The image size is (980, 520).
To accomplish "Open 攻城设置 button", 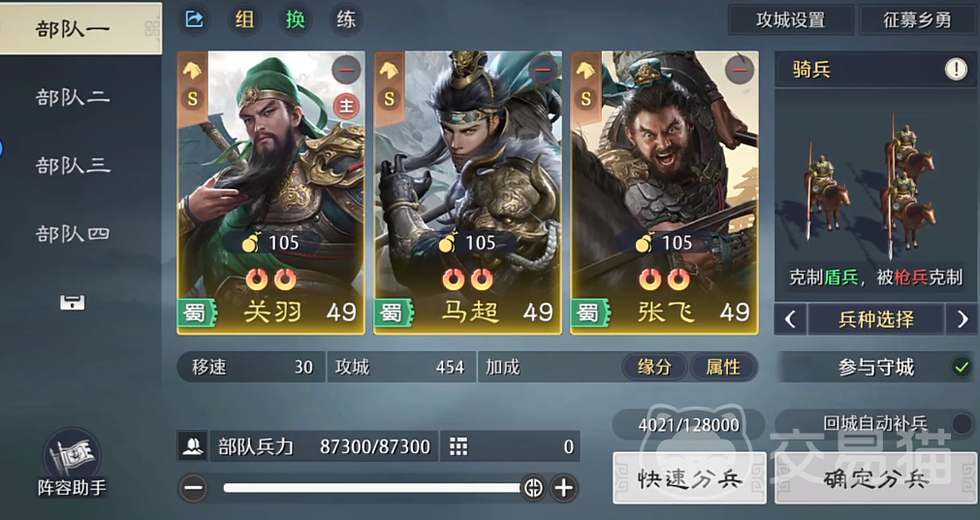I will 791,19.
